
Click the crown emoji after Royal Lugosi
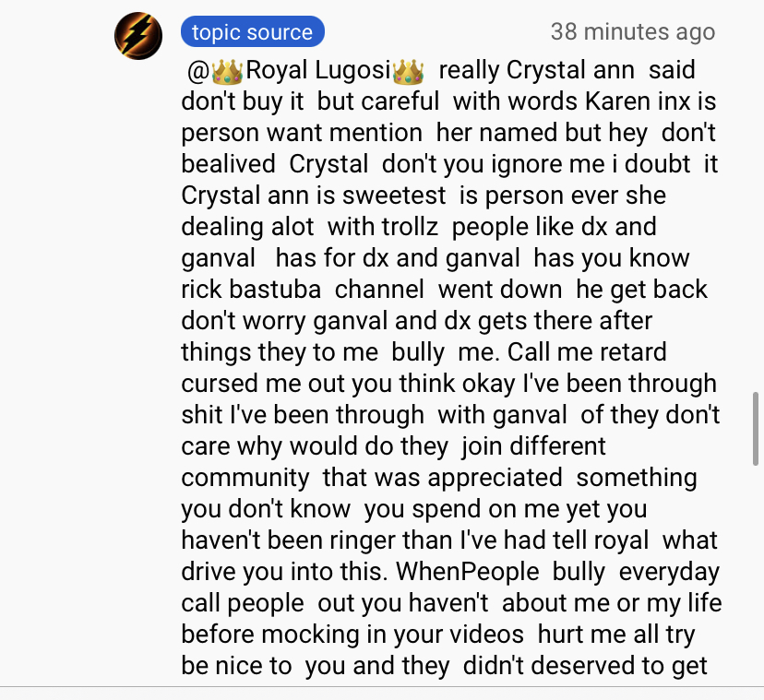[x=408, y=72]
